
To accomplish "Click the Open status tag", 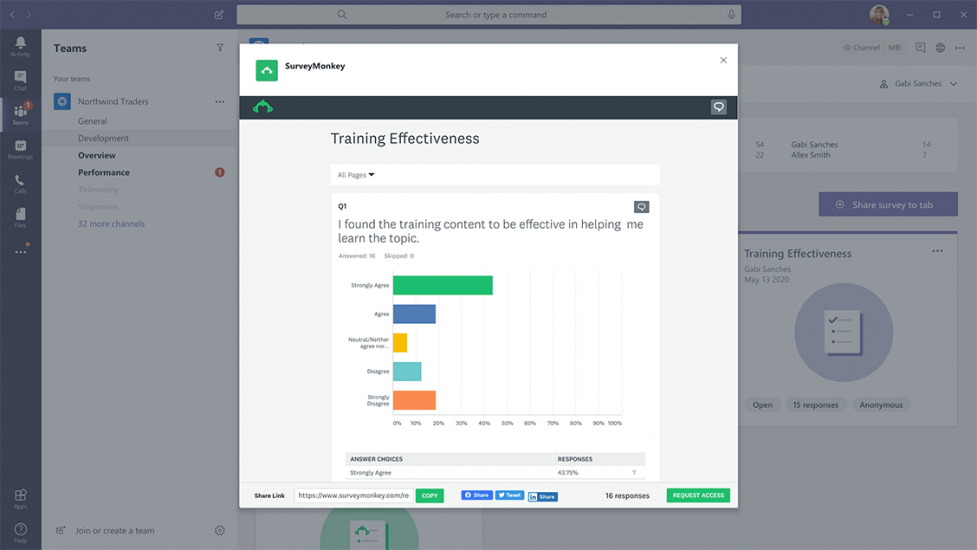I will coord(762,405).
